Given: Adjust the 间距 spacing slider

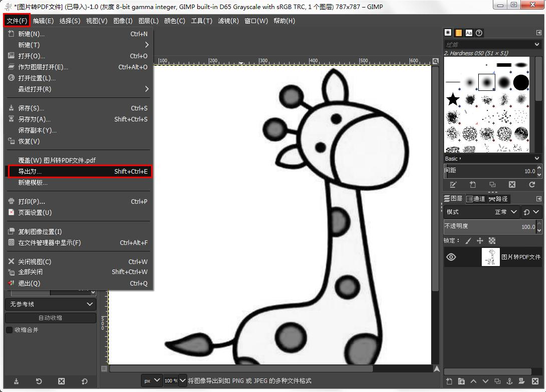Looking at the screenshot, I should (490, 171).
